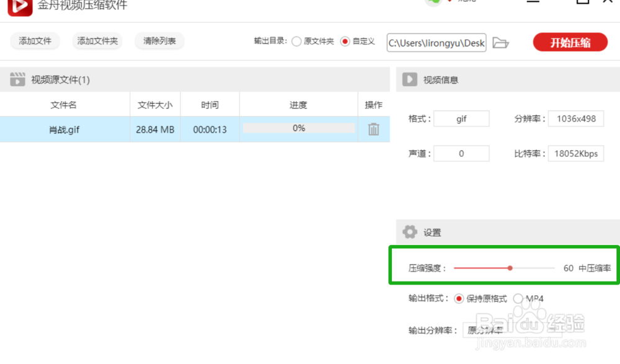Open the output folder browse icon
The image size is (620, 364).
tap(502, 42)
